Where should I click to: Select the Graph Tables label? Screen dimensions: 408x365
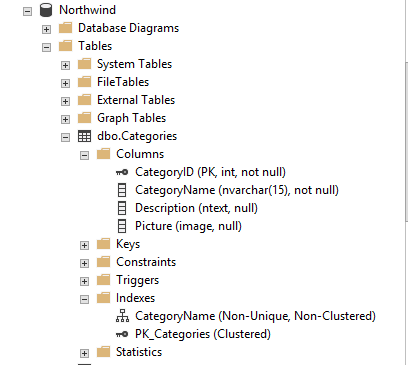[x=131, y=118]
